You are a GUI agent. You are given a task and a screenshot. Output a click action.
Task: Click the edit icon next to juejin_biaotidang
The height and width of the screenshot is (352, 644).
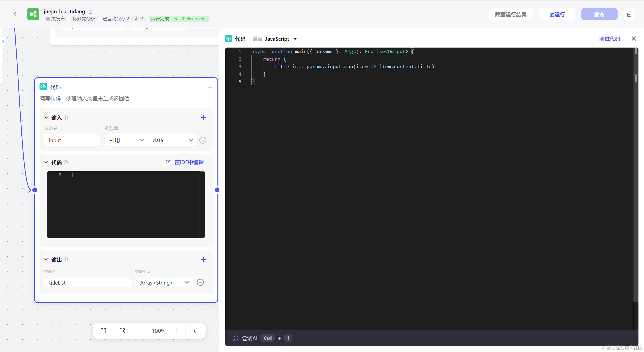[91, 12]
